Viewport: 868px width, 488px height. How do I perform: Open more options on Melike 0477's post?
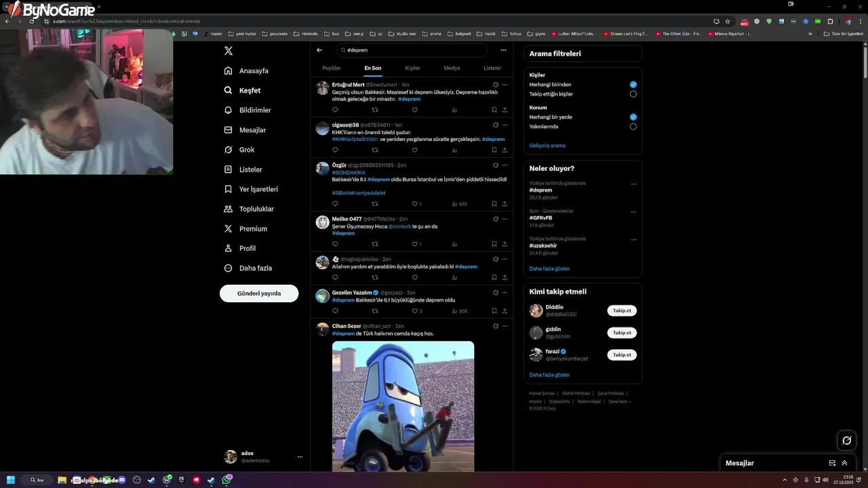pyautogui.click(x=505, y=219)
